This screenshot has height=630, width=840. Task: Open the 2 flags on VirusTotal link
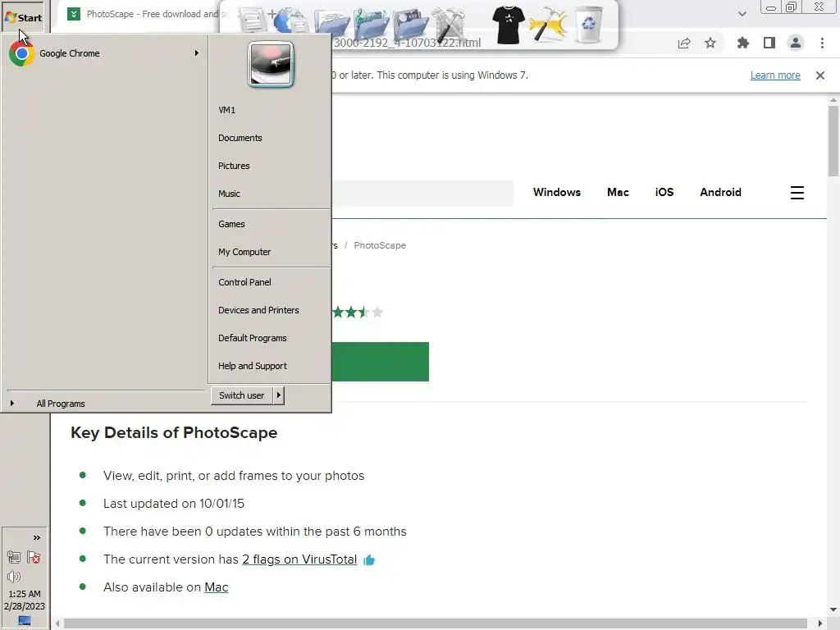[x=299, y=559]
